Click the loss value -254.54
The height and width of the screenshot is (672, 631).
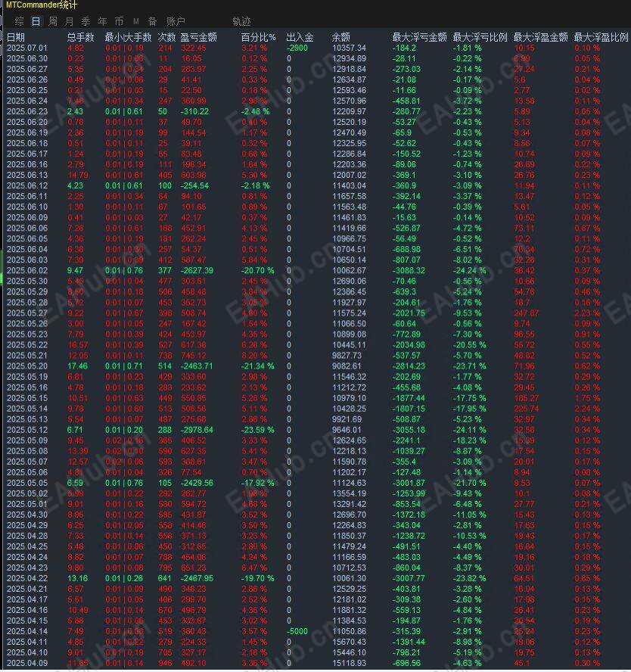click(195, 185)
